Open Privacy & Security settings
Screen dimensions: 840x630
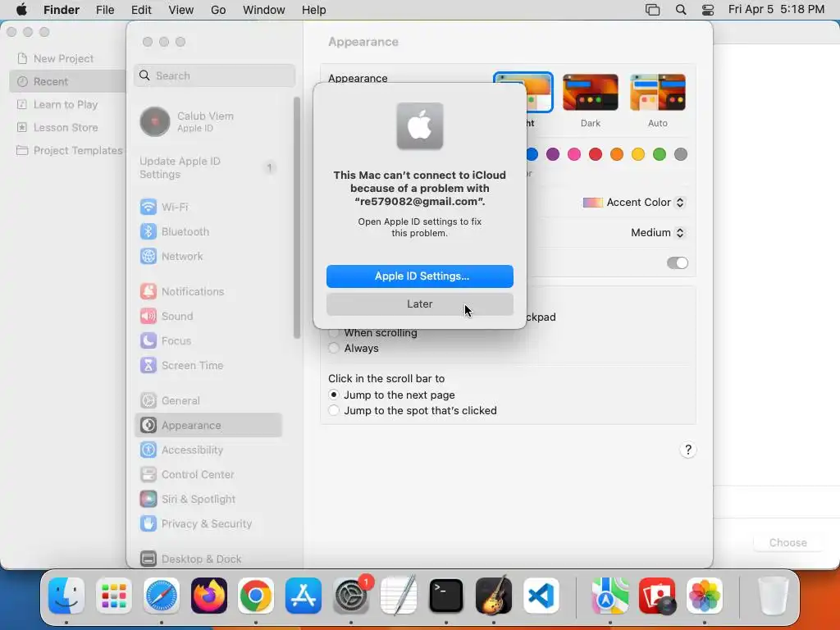coord(208,524)
